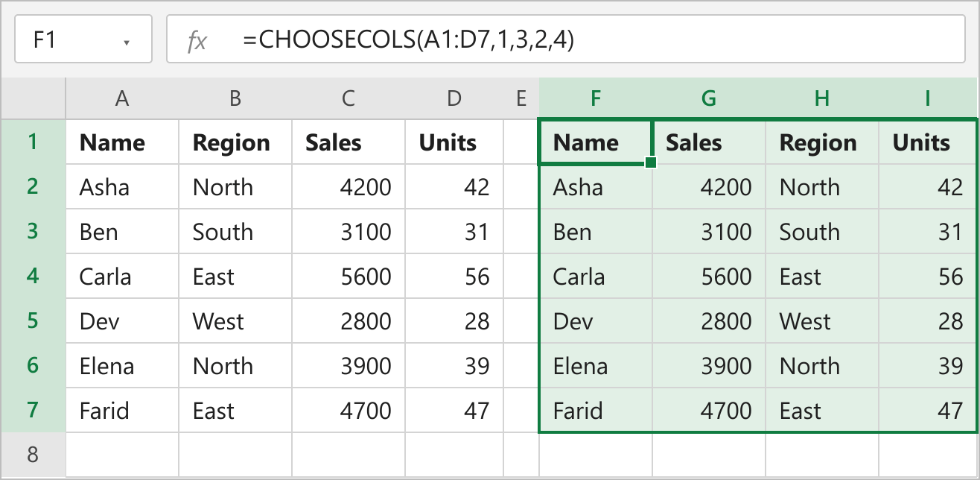The height and width of the screenshot is (480, 980).
Task: Select row header 7
Action: (33, 410)
